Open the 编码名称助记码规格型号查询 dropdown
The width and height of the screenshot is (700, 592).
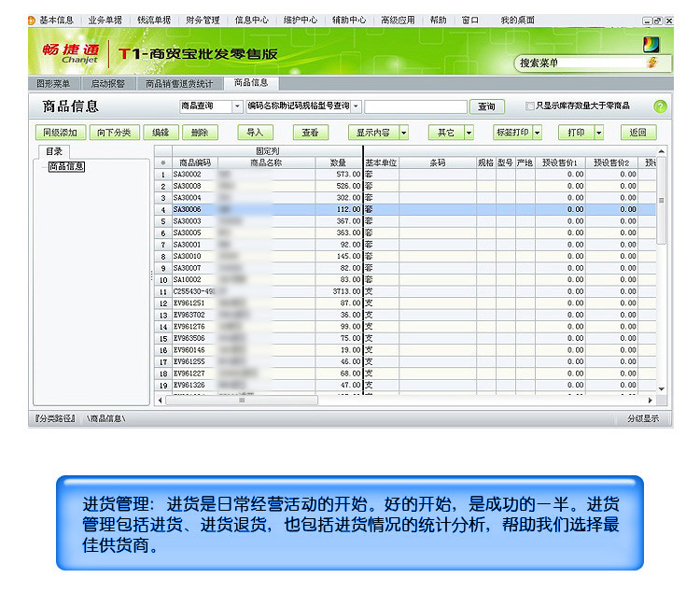(x=356, y=106)
